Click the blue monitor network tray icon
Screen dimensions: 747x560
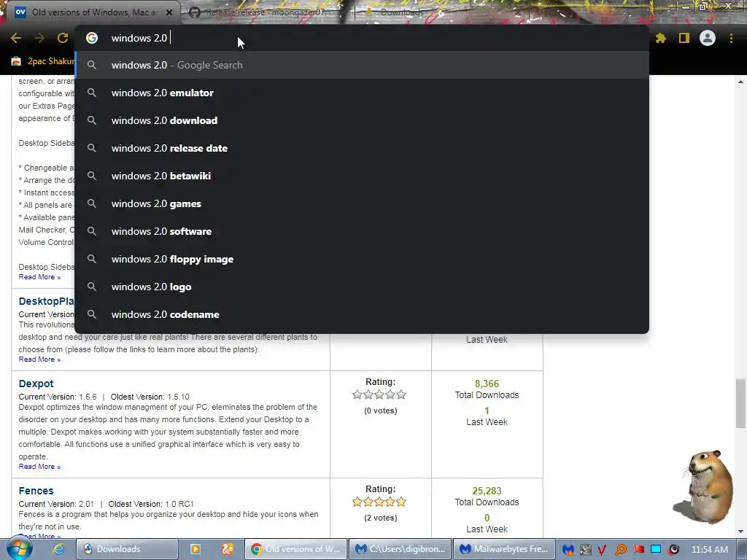[656, 550]
